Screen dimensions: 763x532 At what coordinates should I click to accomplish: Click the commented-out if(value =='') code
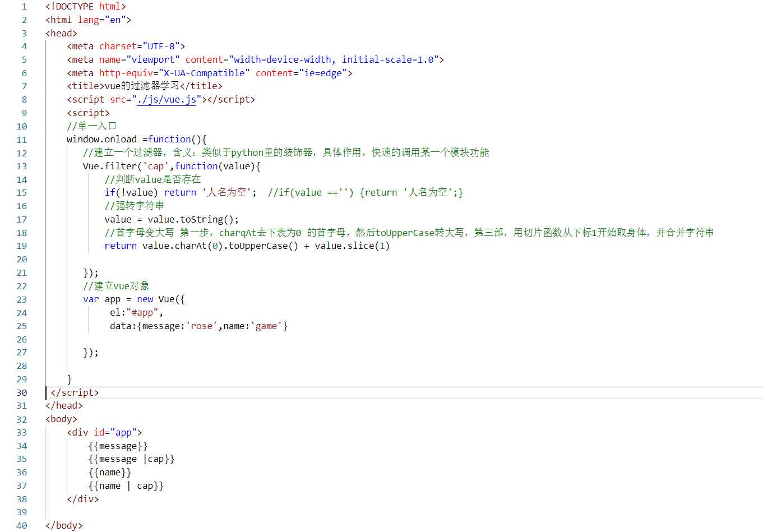366,192
